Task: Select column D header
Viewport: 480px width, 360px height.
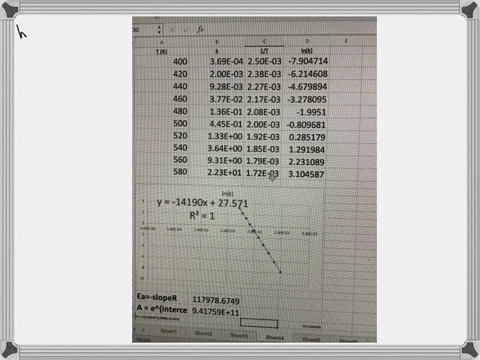Action: pos(307,41)
